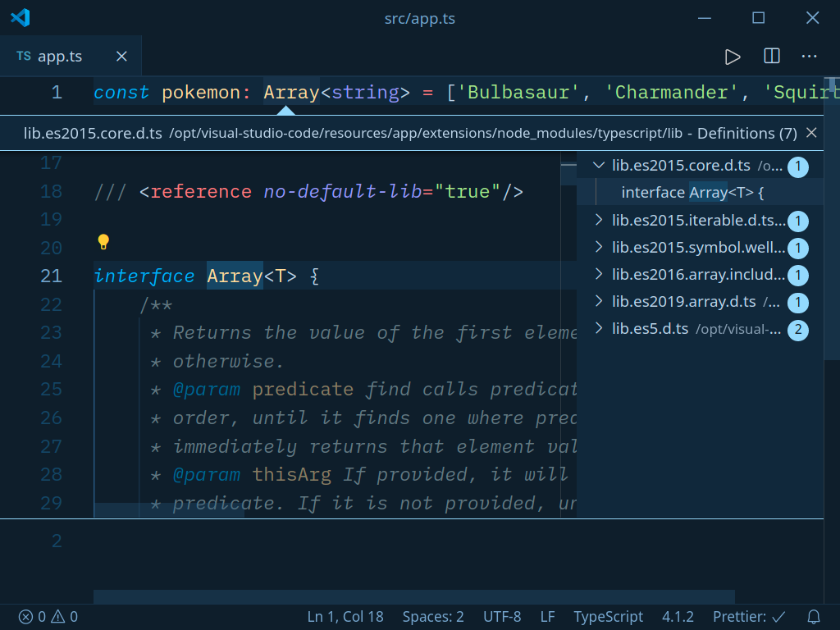Change end-of-line sequence LF
Screen dimensions: 840x630
pyautogui.click(x=547, y=617)
